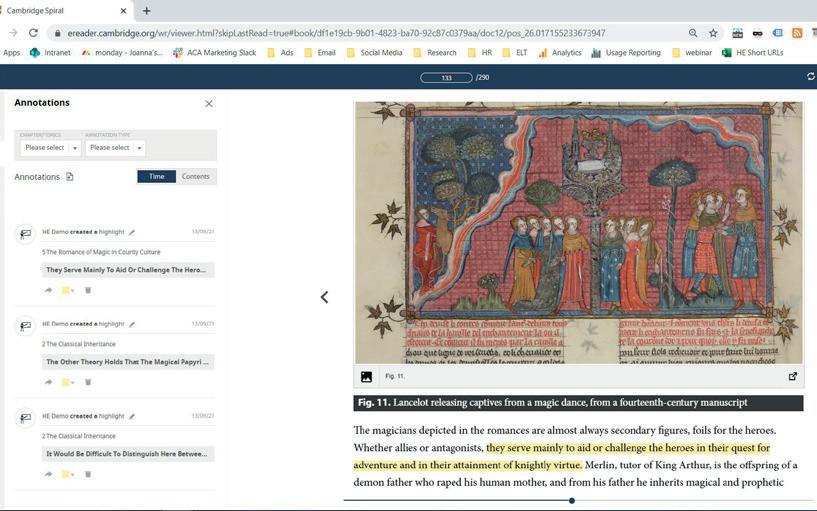Image resolution: width=817 pixels, height=511 pixels.
Task: Open the HE Short URLs bookmark
Action: [753, 53]
